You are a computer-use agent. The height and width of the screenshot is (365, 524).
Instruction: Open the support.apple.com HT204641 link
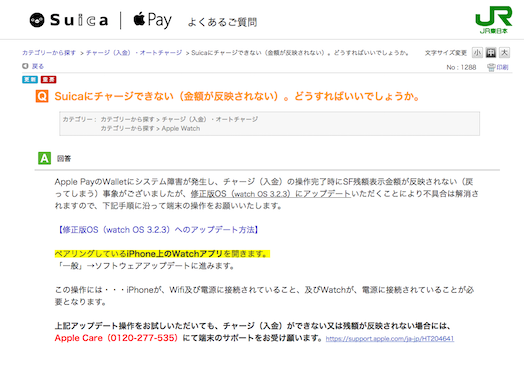[390, 339]
